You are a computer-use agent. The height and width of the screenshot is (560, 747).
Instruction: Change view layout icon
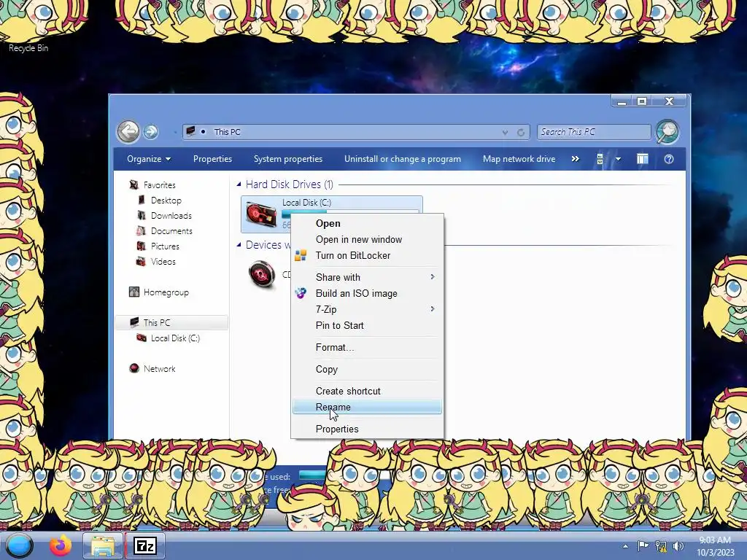pos(600,159)
